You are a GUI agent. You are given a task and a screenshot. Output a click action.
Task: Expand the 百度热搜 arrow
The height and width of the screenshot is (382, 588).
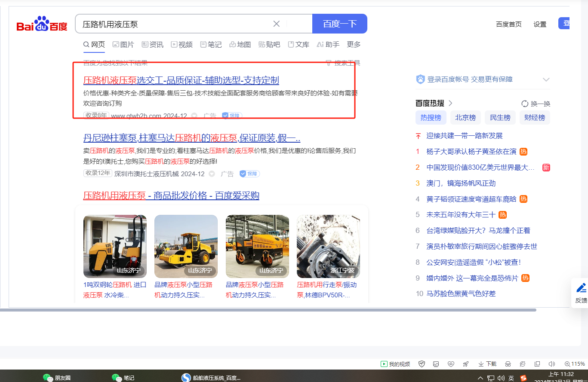(x=450, y=103)
